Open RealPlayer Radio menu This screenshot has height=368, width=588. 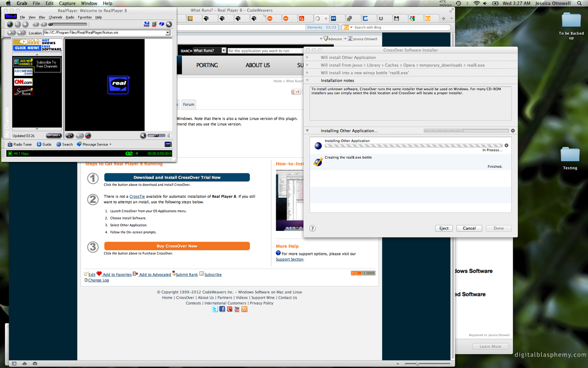(70, 17)
